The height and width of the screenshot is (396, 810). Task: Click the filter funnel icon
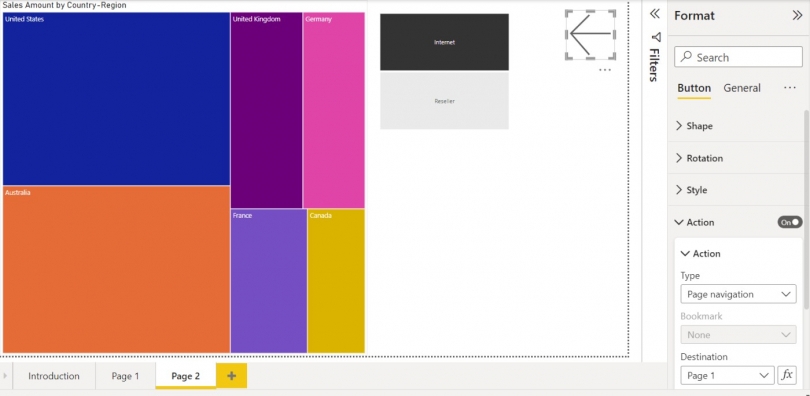(x=656, y=37)
